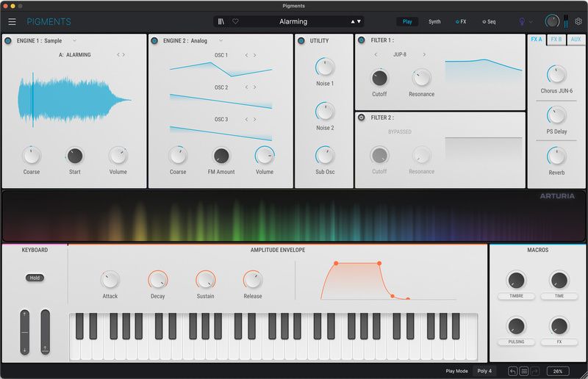This screenshot has height=379, width=588.
Task: Open the preset library browser icon
Action: (x=221, y=22)
